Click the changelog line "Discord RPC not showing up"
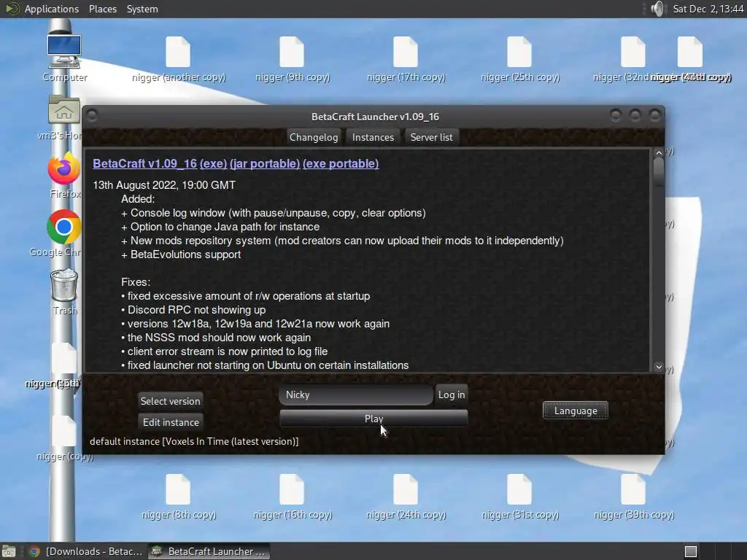 coord(193,310)
